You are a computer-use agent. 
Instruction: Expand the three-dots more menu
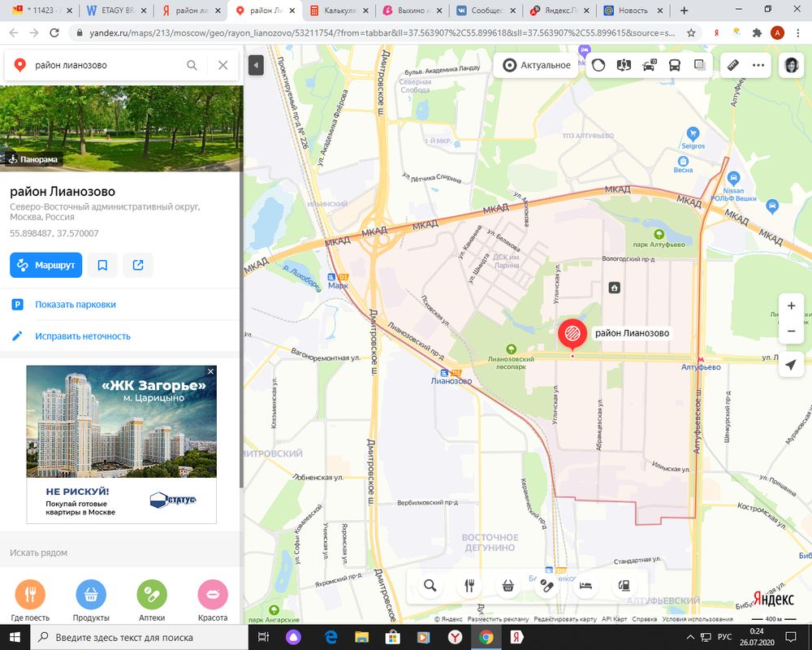point(758,65)
